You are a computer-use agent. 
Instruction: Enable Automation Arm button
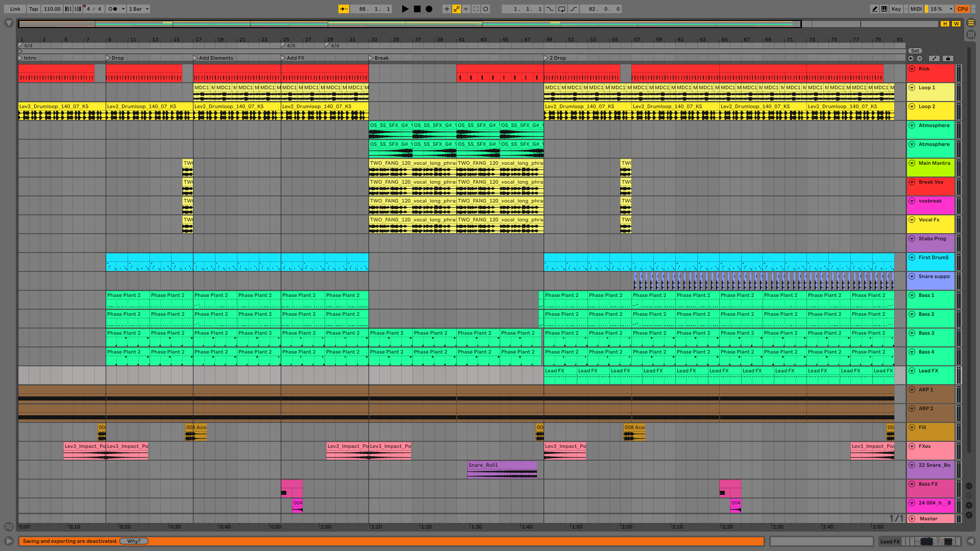click(x=456, y=9)
